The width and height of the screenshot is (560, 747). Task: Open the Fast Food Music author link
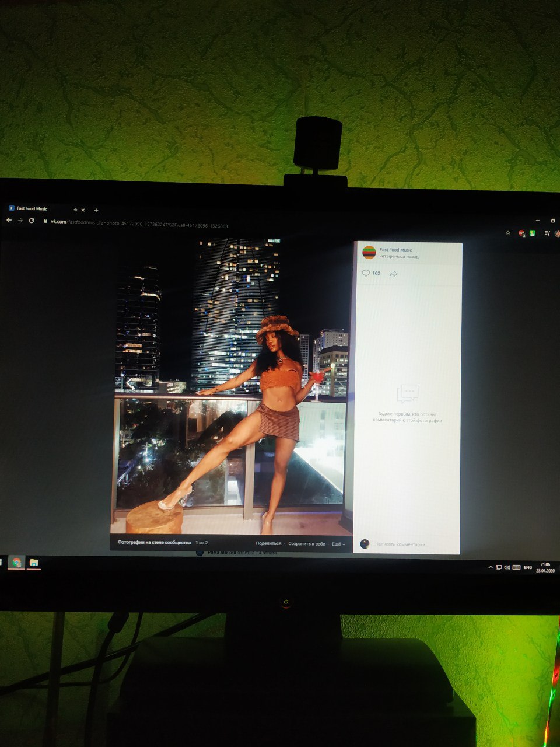[395, 250]
